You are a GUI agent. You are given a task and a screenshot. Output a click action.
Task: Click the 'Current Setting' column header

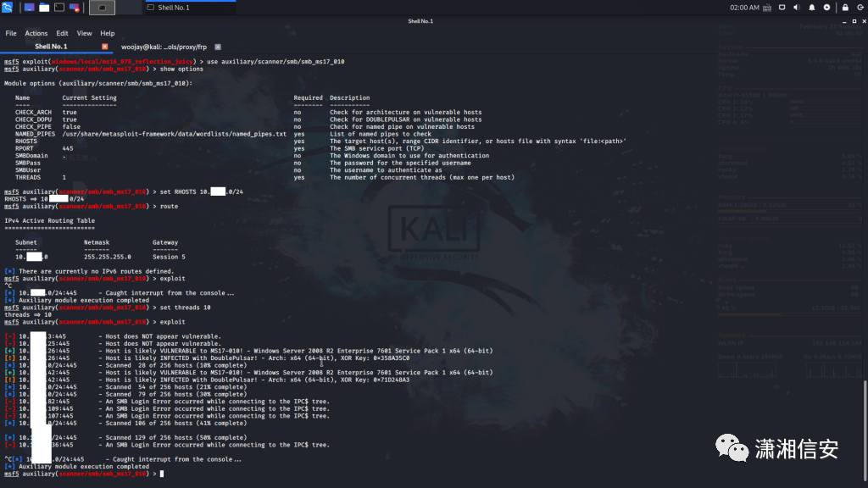click(x=89, y=98)
